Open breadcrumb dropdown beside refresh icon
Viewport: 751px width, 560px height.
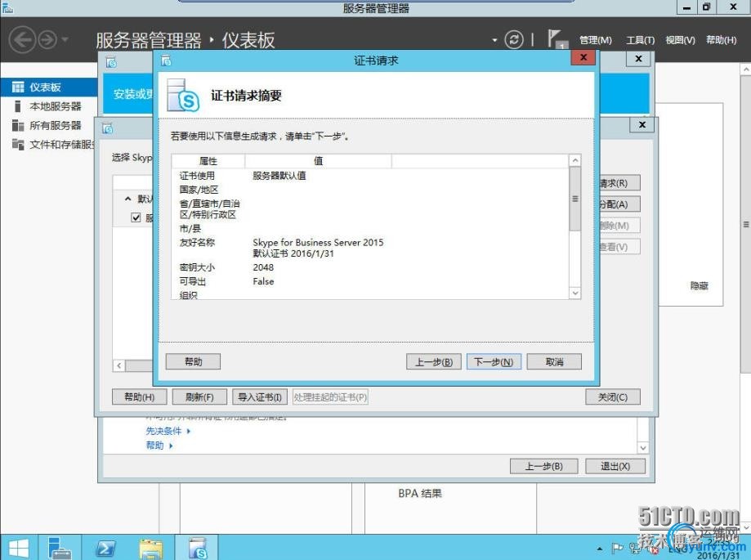pos(494,40)
